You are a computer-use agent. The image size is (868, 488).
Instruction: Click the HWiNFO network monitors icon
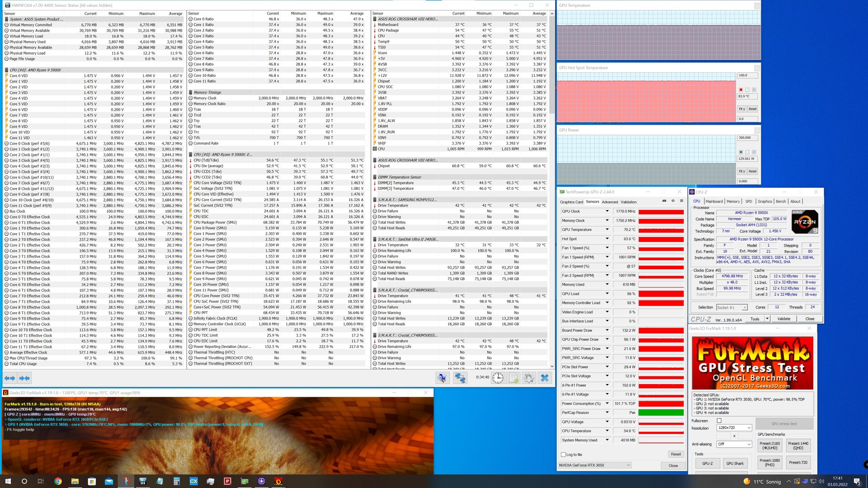(460, 378)
